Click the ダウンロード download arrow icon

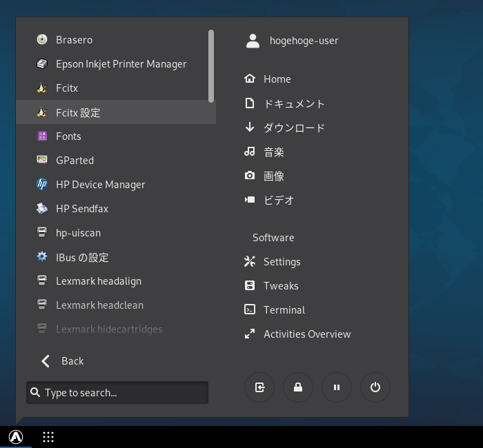(x=250, y=127)
